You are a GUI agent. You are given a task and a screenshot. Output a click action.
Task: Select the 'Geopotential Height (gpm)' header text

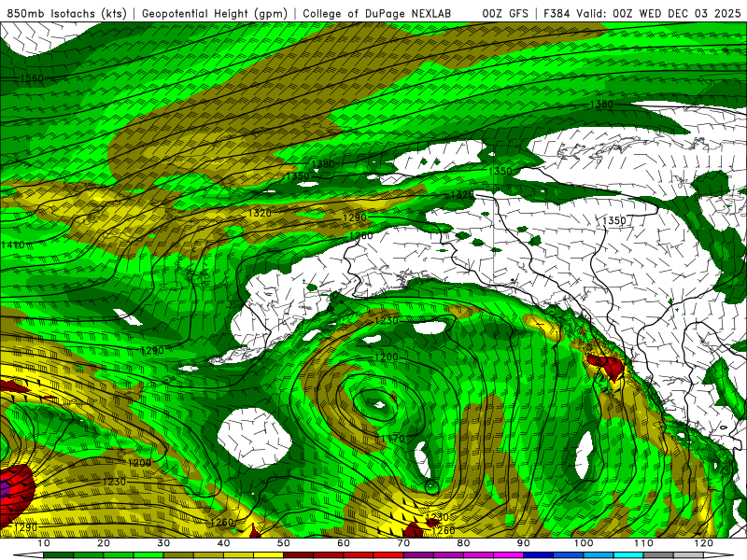(215, 14)
